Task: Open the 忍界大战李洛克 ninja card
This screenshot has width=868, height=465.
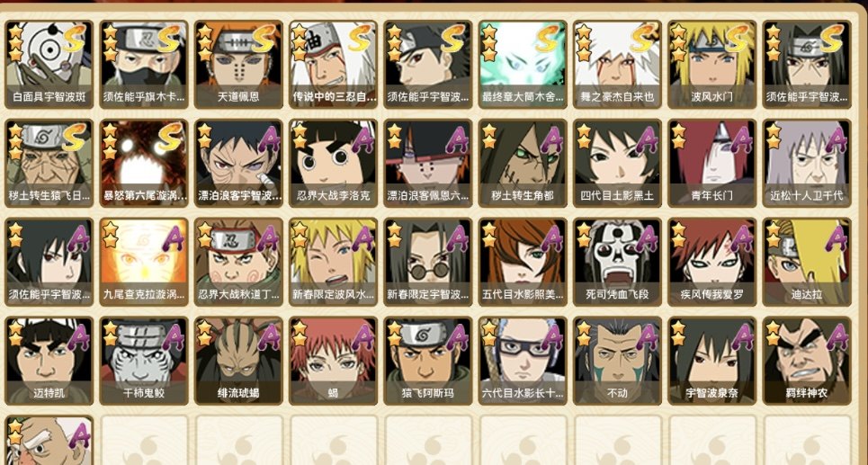Action: [x=333, y=164]
